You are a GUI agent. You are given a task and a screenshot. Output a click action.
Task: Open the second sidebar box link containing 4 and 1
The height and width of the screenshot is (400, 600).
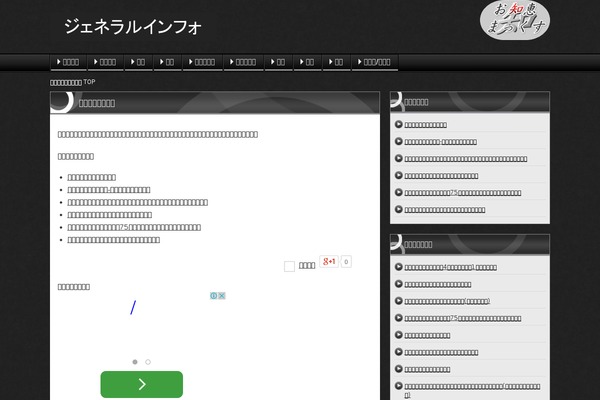click(450, 267)
